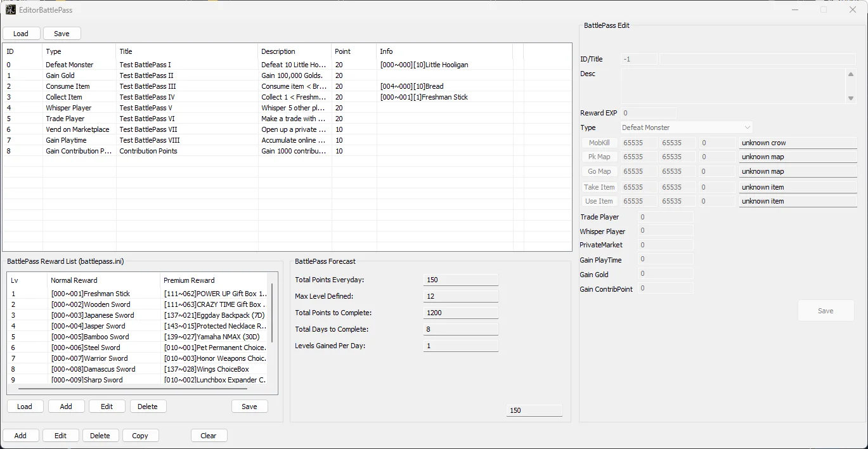
Task: Click Desc box scroll down arrow
Action: pos(851,98)
